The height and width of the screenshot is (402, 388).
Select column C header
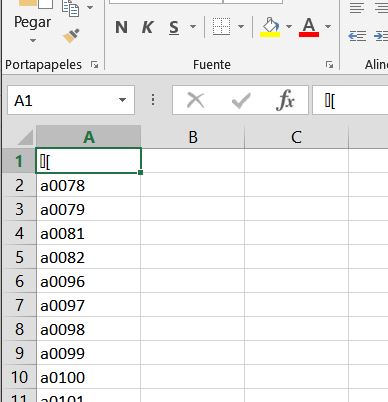(x=296, y=137)
